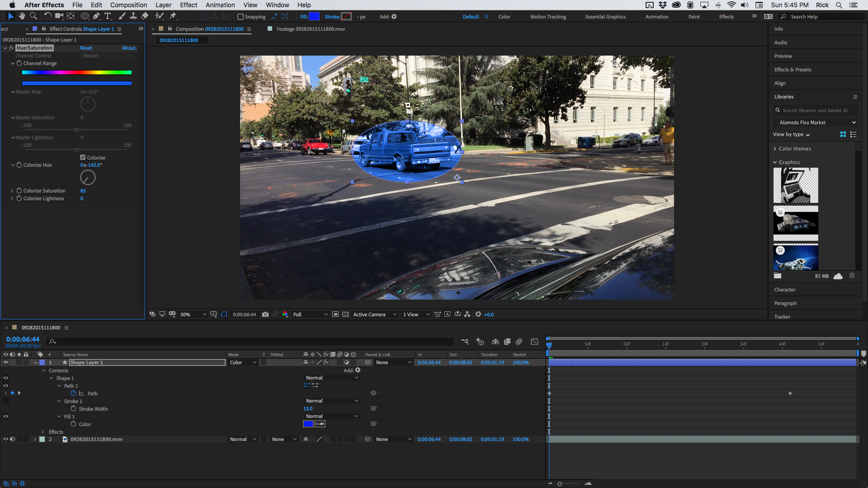The width and height of the screenshot is (868, 488).
Task: Take a composition snapshot with the camera icon
Action: click(x=265, y=314)
